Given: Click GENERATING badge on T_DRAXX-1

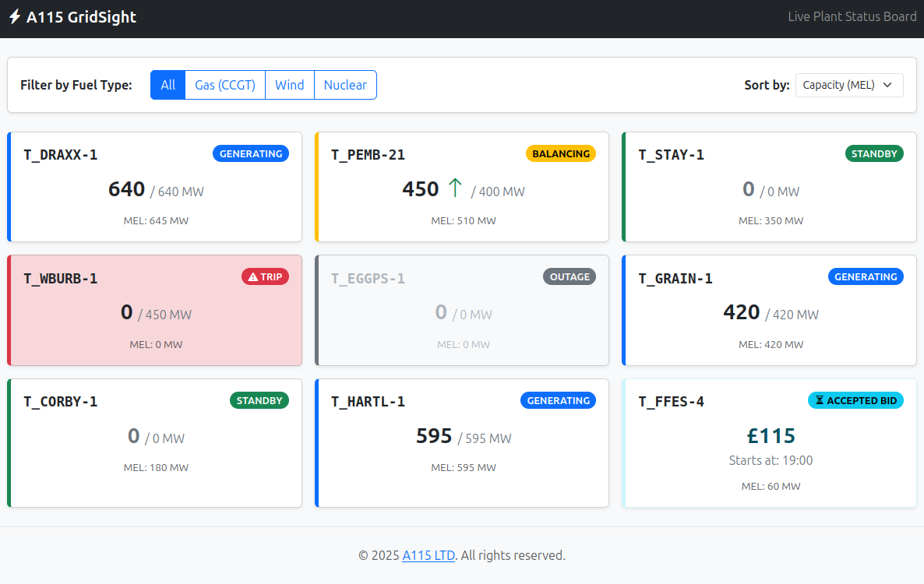Looking at the screenshot, I should (x=251, y=153).
